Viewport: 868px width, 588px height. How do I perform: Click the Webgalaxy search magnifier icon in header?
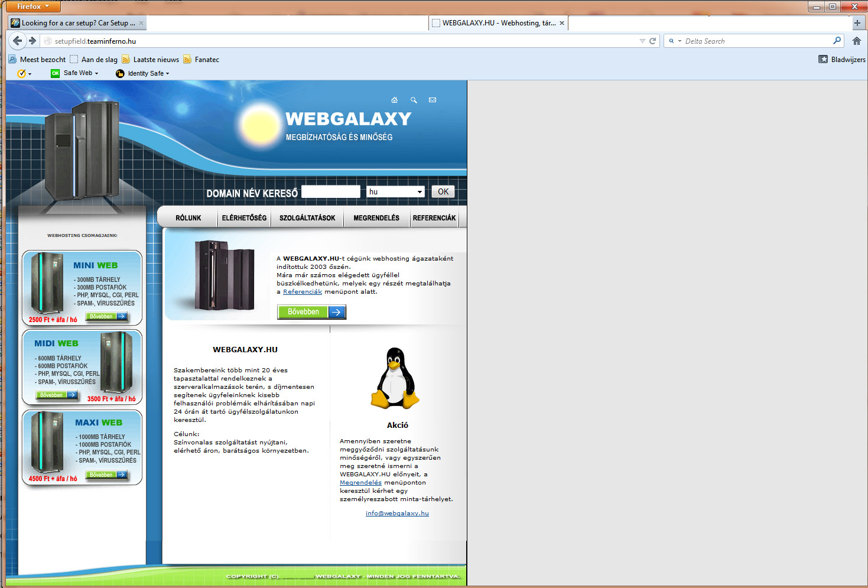click(414, 100)
